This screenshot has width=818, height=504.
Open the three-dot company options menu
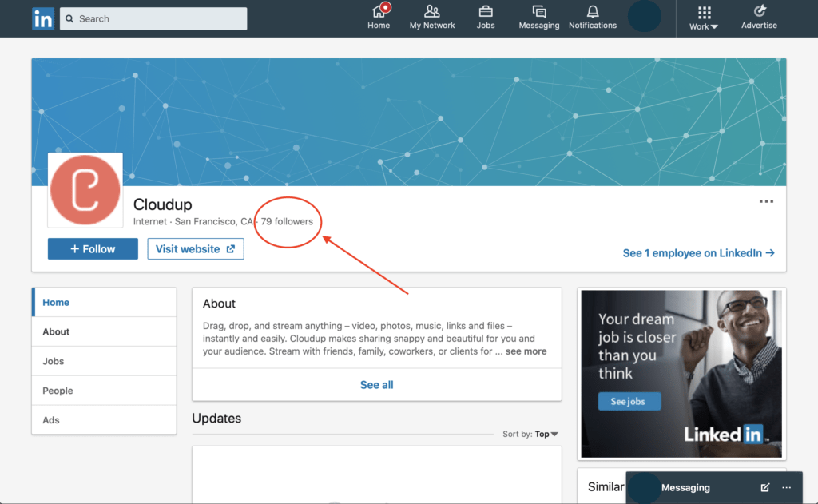[766, 201]
